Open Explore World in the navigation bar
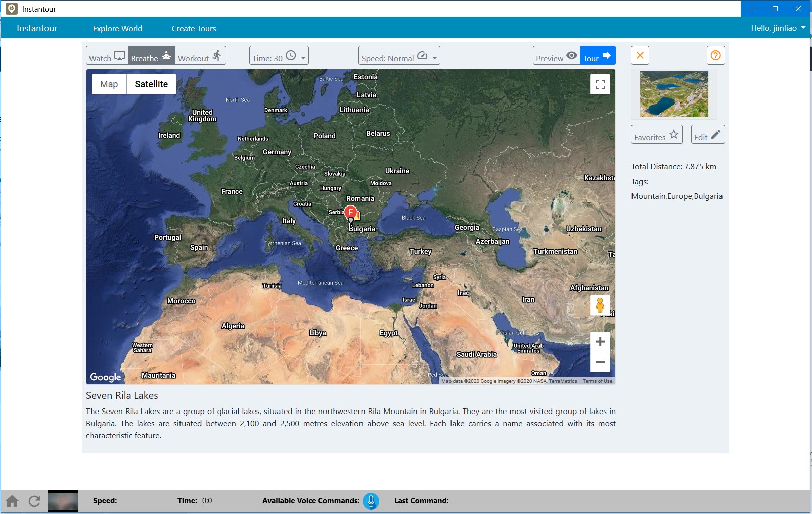This screenshot has width=812, height=514. [118, 28]
